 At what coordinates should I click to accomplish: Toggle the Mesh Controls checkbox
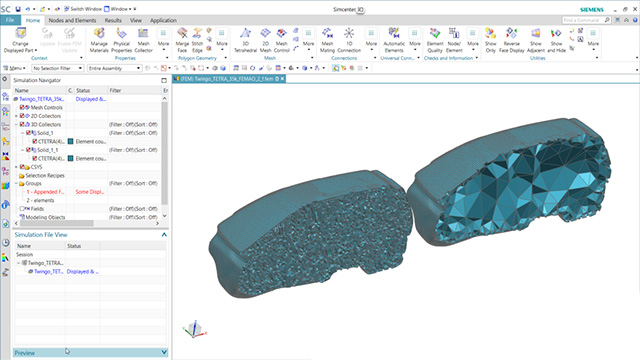tap(22, 107)
